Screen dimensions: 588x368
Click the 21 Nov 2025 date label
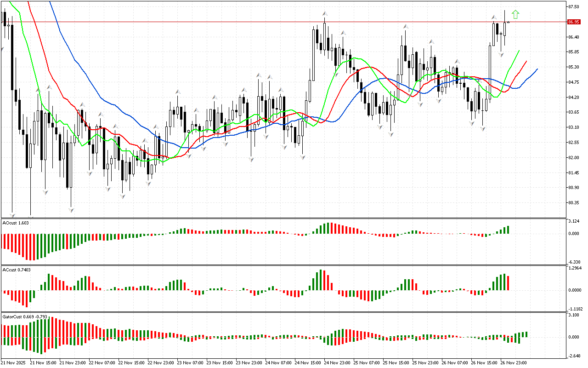[15, 362]
